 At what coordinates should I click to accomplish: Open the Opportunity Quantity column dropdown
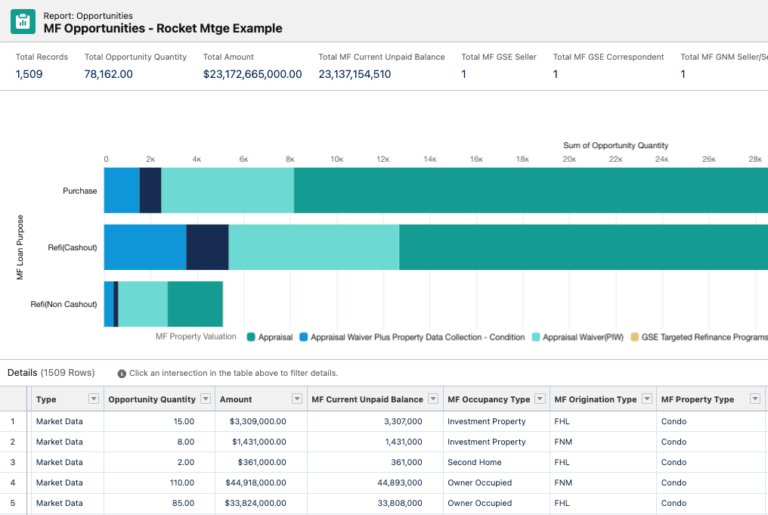pyautogui.click(x=206, y=399)
